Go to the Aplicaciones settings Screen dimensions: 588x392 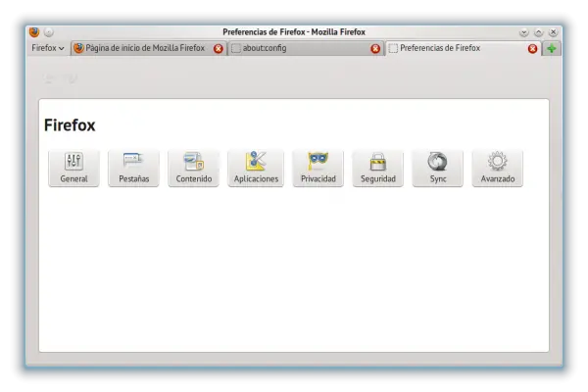point(256,168)
